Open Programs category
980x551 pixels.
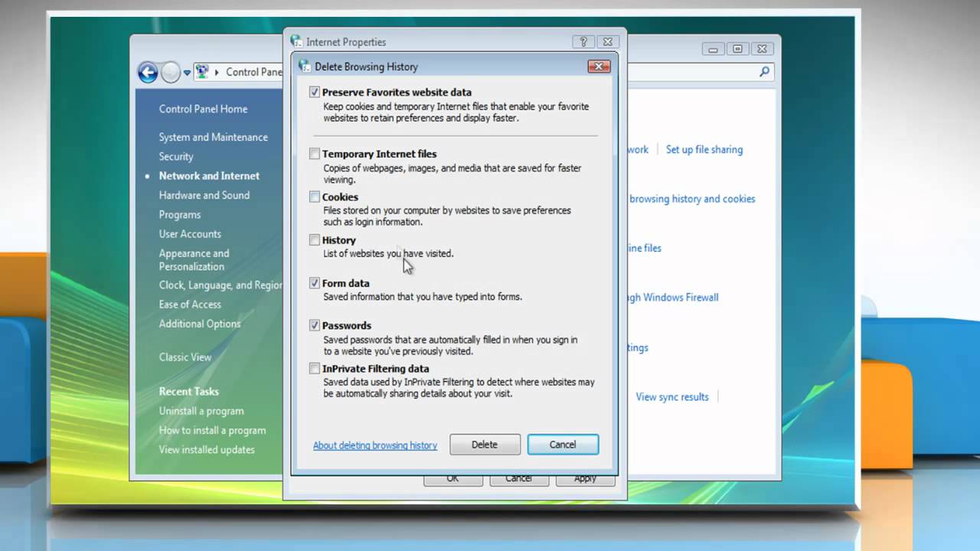180,214
